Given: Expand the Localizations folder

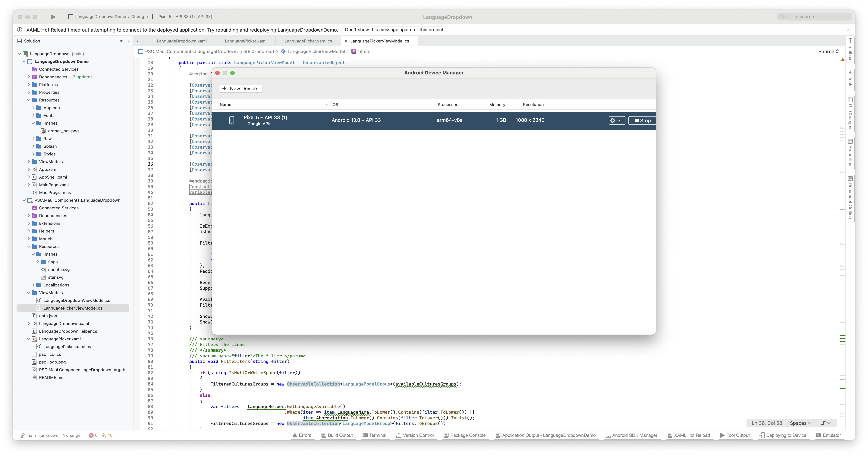Looking at the screenshot, I should click(33, 285).
